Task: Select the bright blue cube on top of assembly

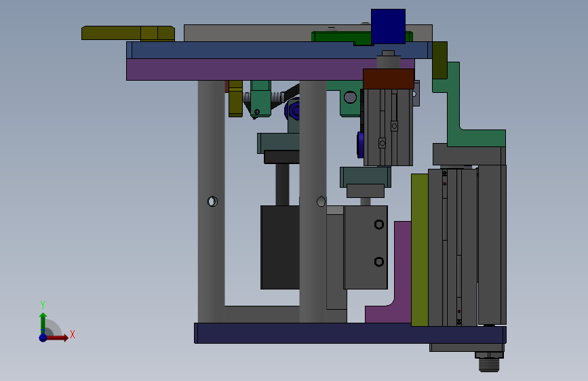Action: [388, 26]
